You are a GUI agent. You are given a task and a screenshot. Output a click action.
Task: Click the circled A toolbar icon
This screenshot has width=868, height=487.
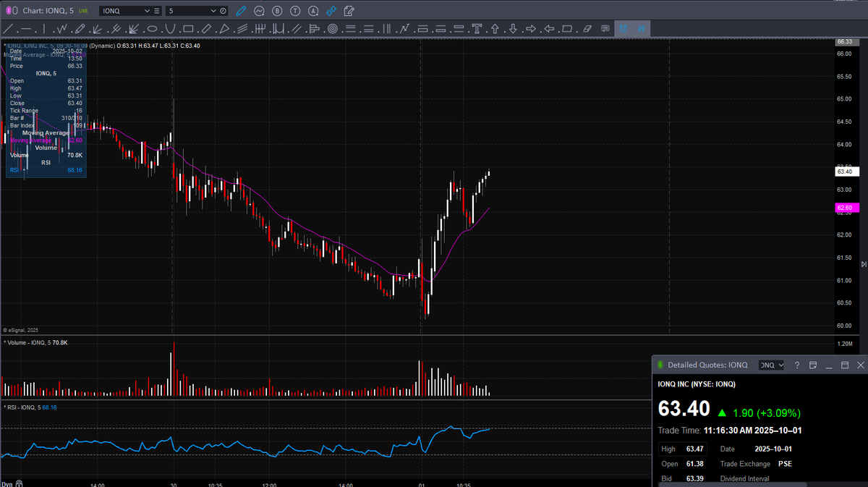coord(313,11)
